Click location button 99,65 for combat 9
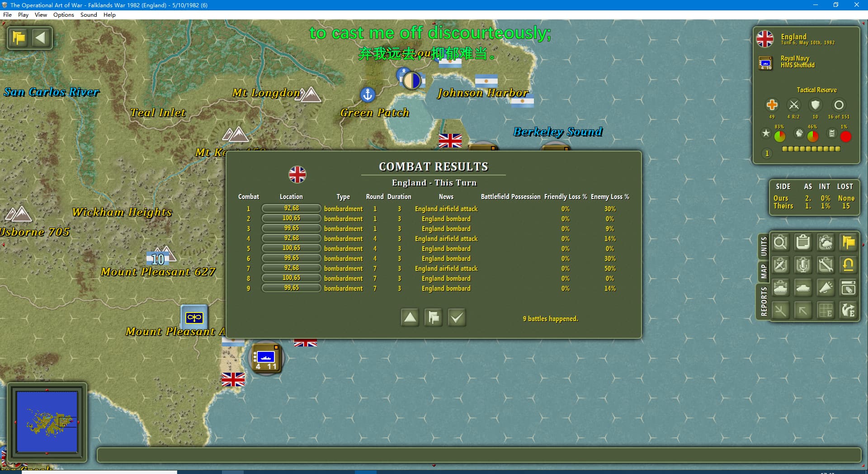 292,288
